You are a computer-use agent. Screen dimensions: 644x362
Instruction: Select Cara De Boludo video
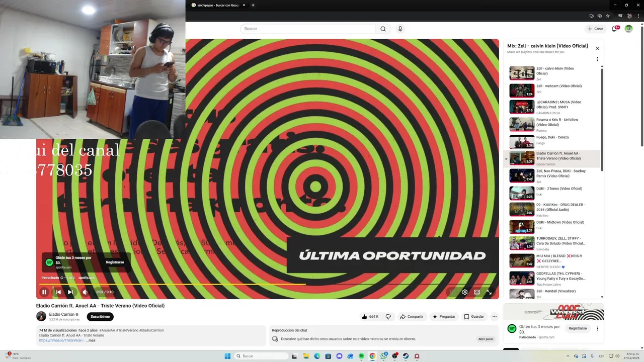coord(552,243)
